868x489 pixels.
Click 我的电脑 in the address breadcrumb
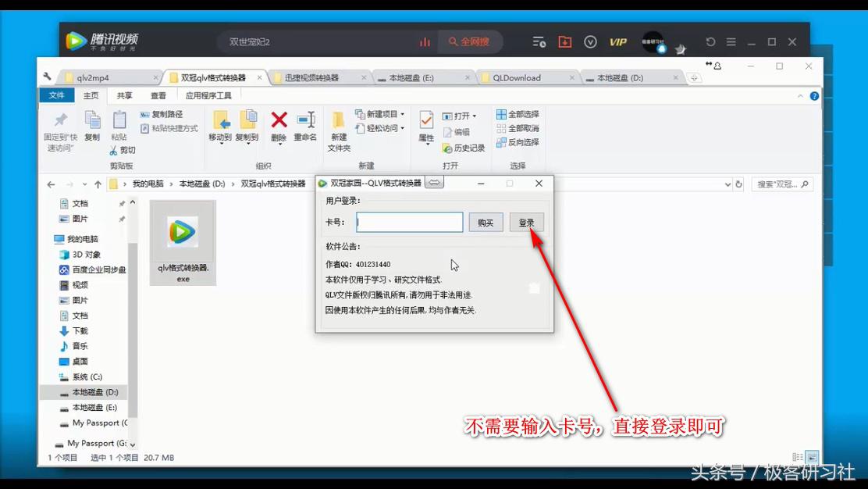(x=148, y=184)
